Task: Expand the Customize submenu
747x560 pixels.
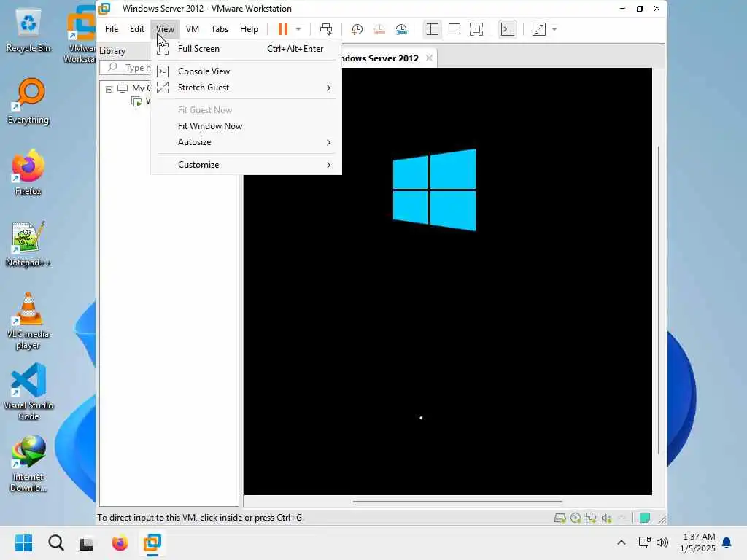Action: click(246, 165)
